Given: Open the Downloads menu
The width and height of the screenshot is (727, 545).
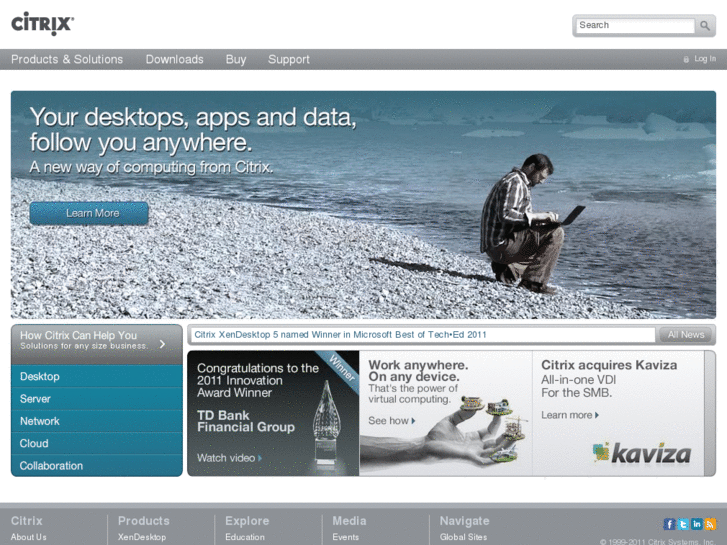Looking at the screenshot, I should coord(175,59).
